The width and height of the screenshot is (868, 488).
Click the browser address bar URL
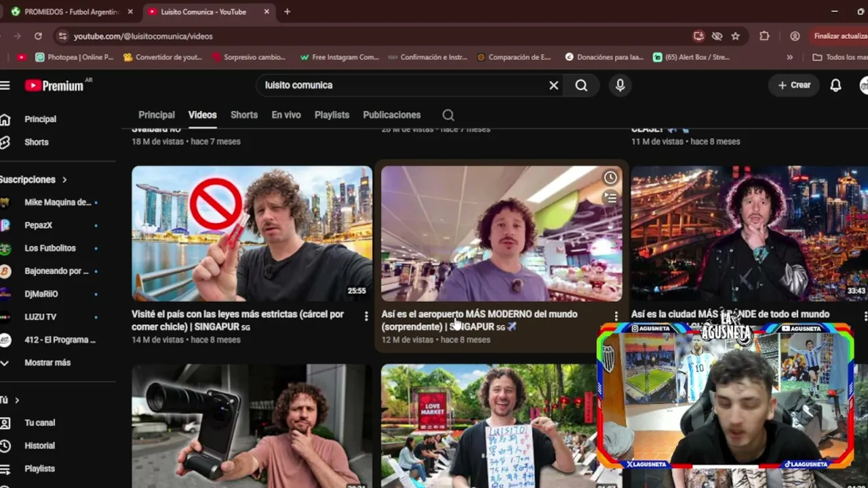(143, 36)
